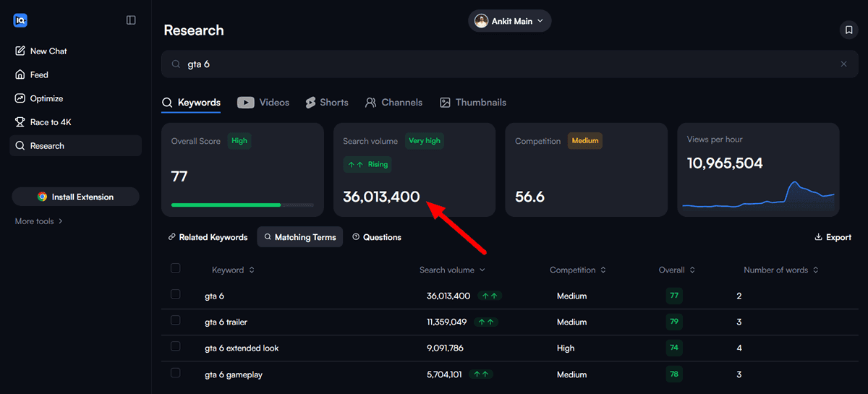The image size is (868, 394).
Task: Sort by Competition column
Action: [578, 270]
